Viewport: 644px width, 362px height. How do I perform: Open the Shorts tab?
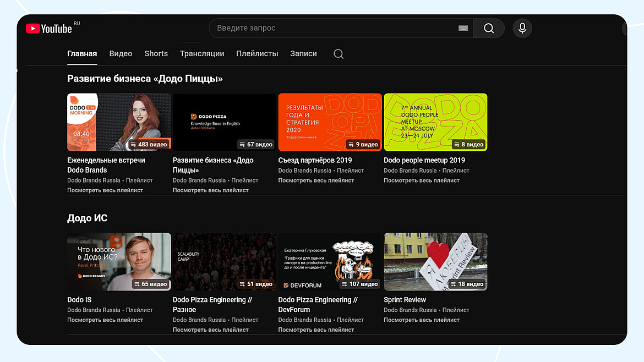coord(156,53)
